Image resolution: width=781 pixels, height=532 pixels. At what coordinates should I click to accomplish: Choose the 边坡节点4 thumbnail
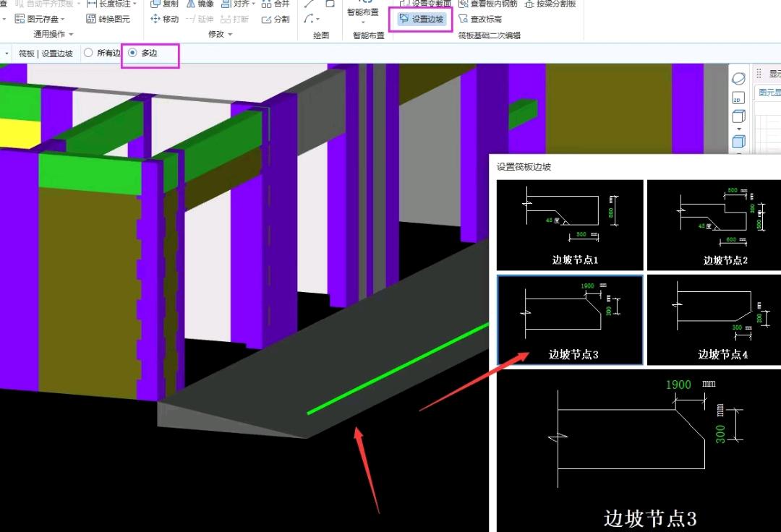[x=714, y=319]
